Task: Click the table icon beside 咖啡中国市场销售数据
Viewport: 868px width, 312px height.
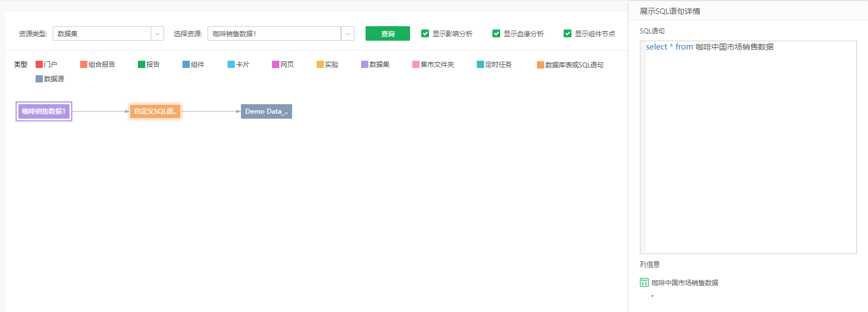Action: (644, 282)
